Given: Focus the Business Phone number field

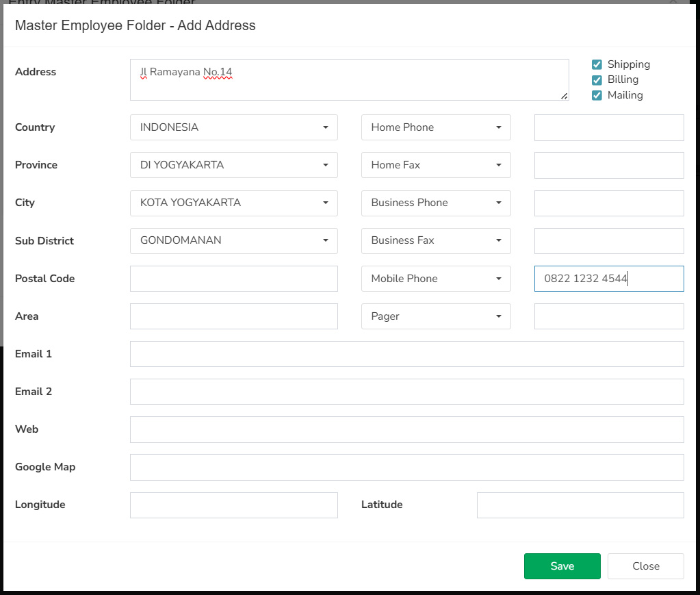Looking at the screenshot, I should (x=609, y=203).
